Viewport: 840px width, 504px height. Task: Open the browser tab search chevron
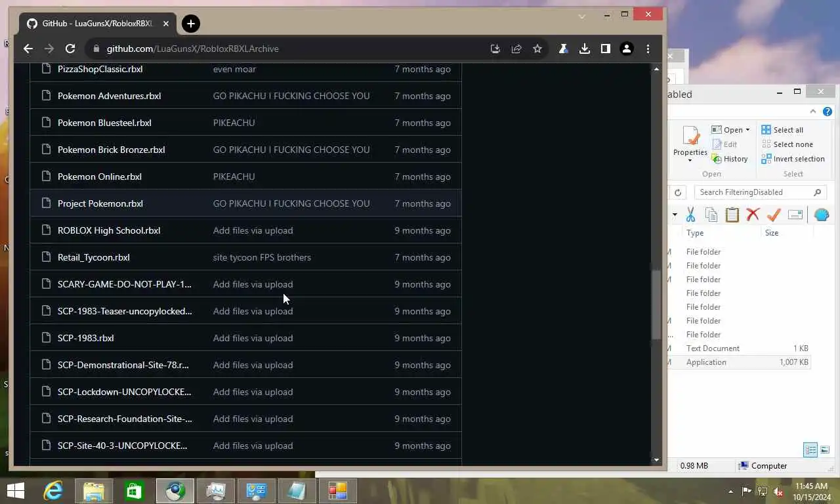pyautogui.click(x=581, y=15)
